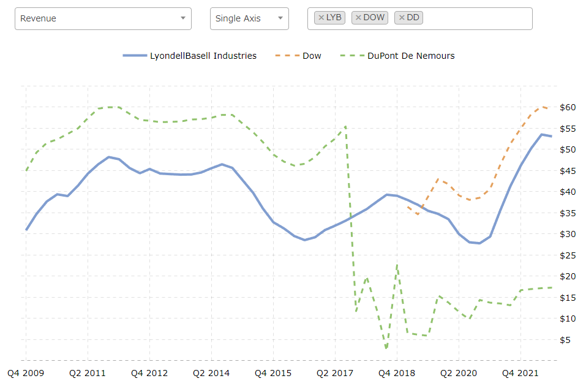Click the green dashed DuPont legend swatch
Viewport: 586px width, 392px height.
click(x=353, y=56)
